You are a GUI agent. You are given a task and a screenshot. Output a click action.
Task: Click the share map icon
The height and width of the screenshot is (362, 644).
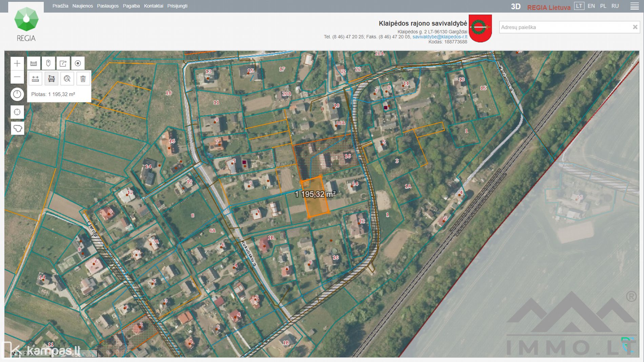[x=63, y=63]
